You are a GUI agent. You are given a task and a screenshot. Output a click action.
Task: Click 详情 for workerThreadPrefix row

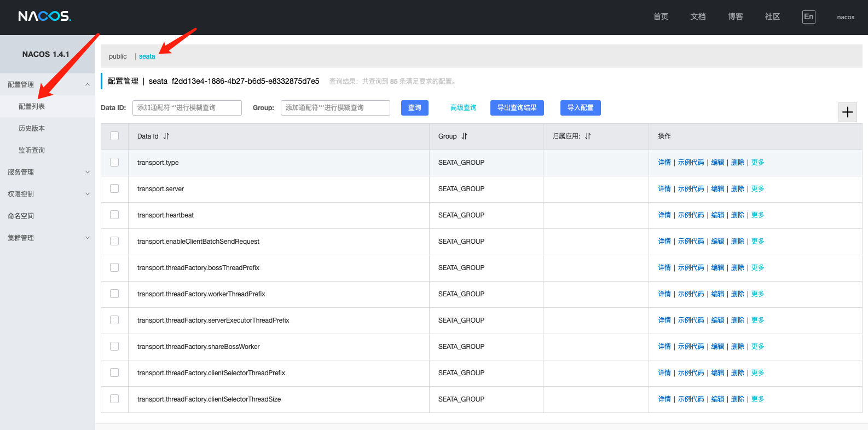click(x=664, y=294)
